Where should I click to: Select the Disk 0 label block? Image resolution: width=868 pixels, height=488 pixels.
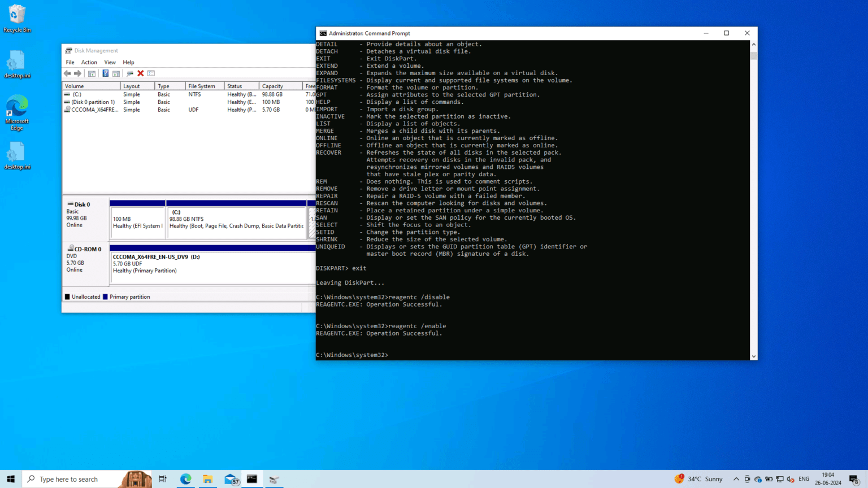86,219
